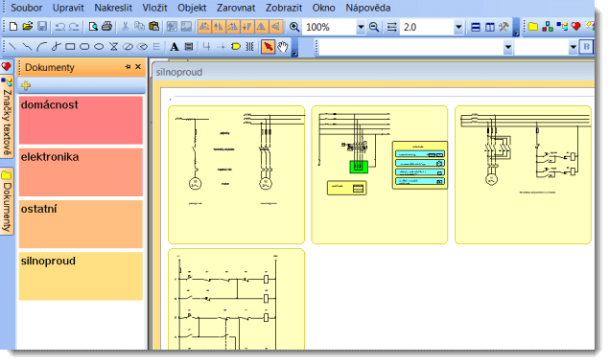Open the second silnoproud schematic thumbnail

380,174
